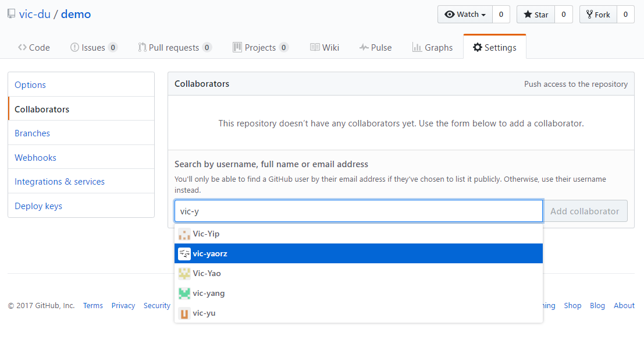The height and width of the screenshot is (339, 644).
Task: Choose Vic-Yao from the suggestion list
Action: tap(358, 273)
